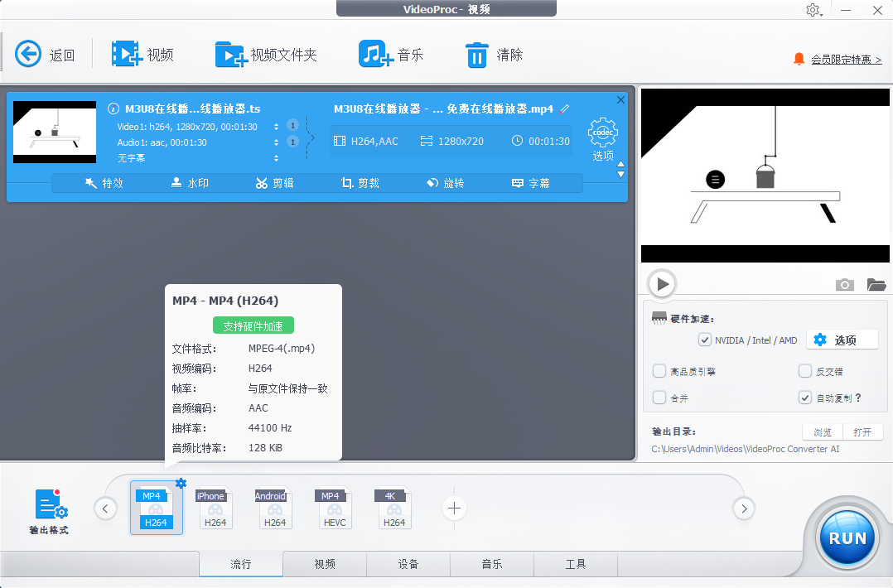Switch to the 视频 tab at bottom
The height and width of the screenshot is (588, 893).
(x=325, y=563)
